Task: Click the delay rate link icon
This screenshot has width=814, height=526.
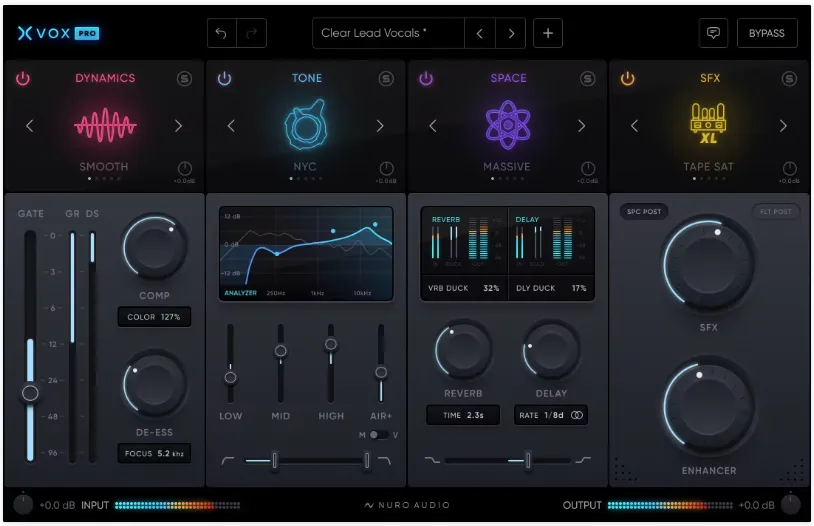Action: point(577,415)
